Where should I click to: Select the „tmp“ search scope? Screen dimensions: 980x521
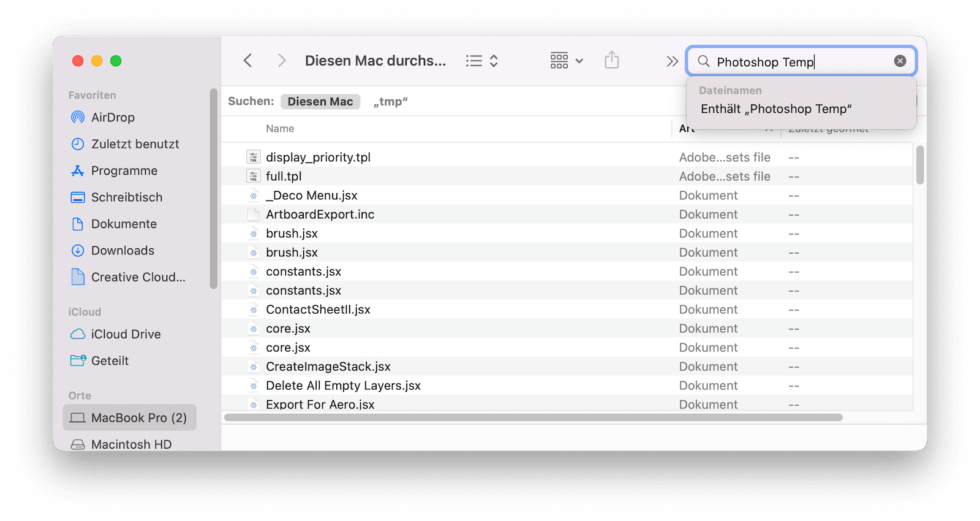(x=391, y=102)
